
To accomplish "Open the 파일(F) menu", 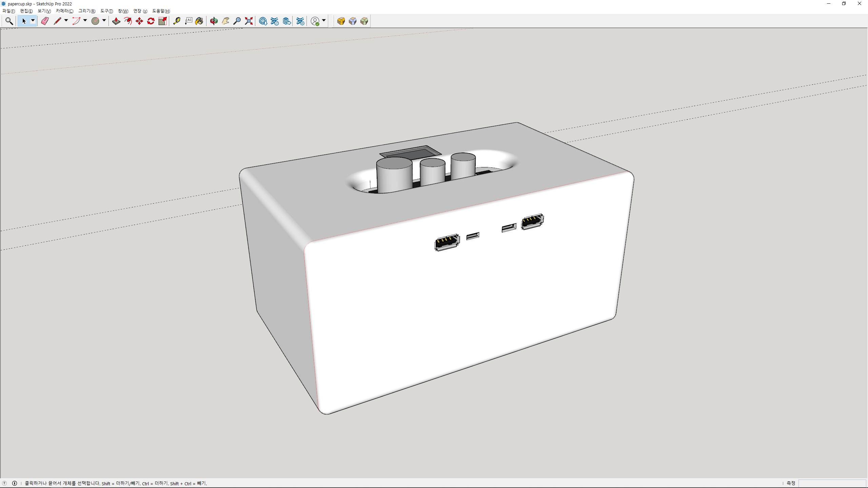I will click(x=8, y=11).
